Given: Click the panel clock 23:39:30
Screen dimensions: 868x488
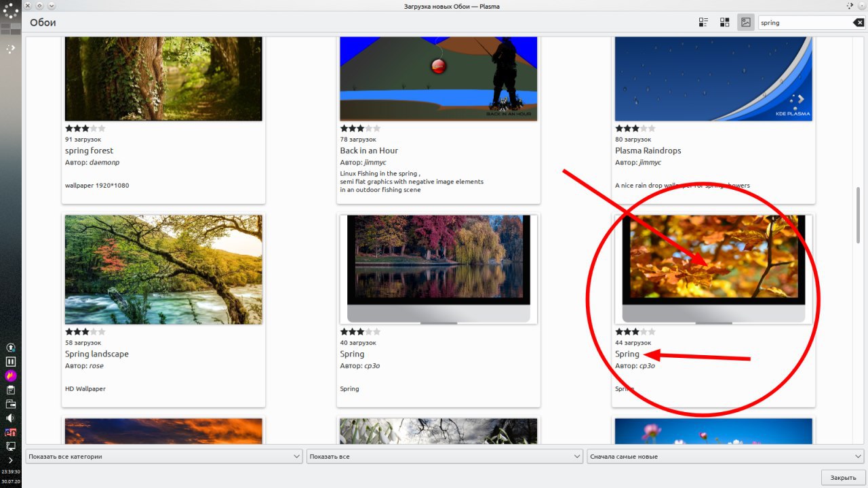Looking at the screenshot, I should pos(11,472).
